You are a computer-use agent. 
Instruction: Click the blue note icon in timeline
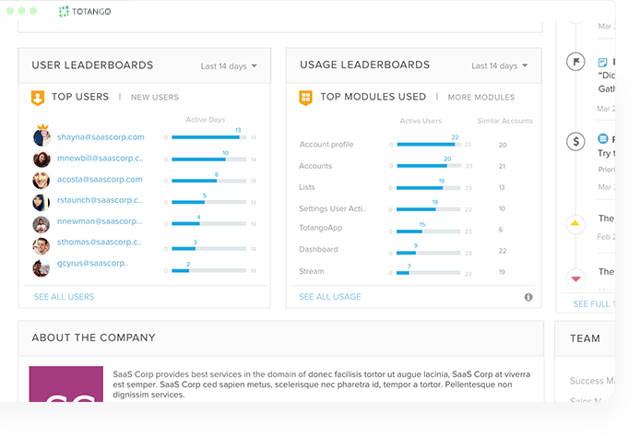pos(602,62)
